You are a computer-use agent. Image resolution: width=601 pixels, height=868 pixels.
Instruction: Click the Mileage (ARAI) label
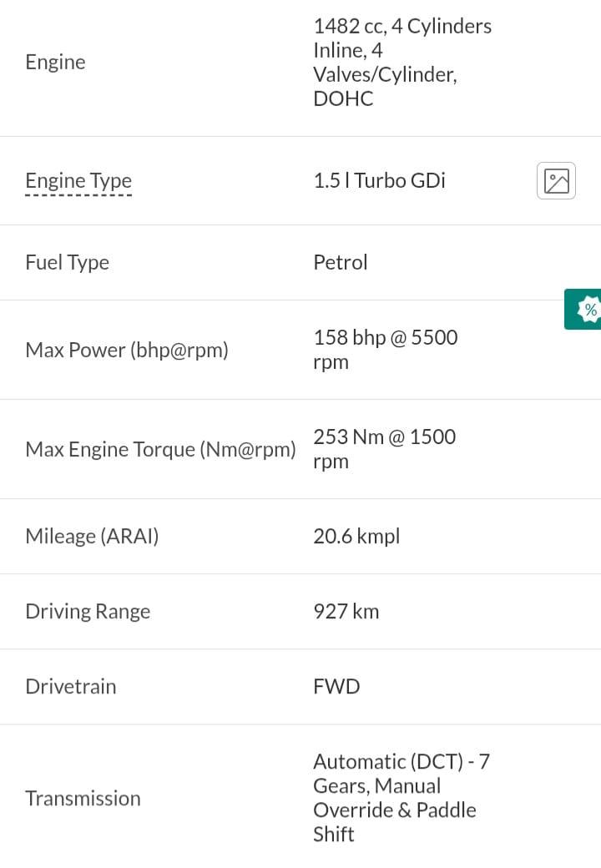coord(92,536)
